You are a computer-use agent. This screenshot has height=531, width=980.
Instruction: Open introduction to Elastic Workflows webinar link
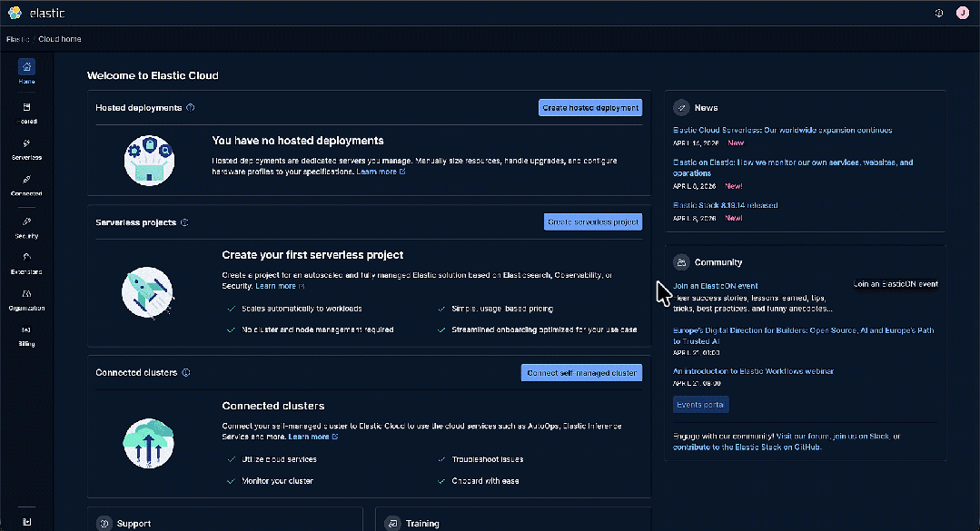point(753,371)
